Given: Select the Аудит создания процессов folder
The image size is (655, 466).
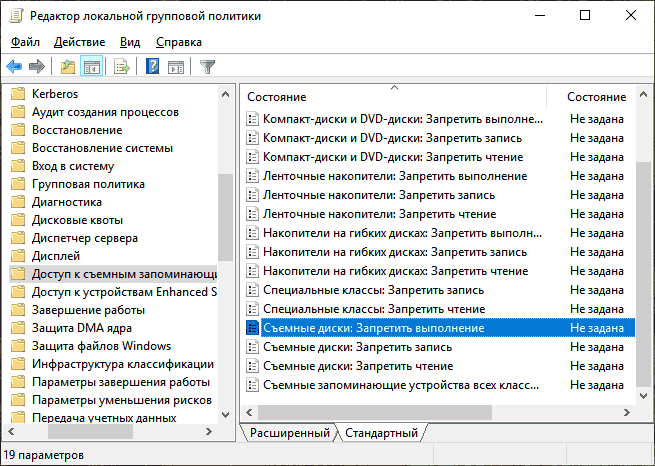Looking at the screenshot, I should (x=105, y=112).
